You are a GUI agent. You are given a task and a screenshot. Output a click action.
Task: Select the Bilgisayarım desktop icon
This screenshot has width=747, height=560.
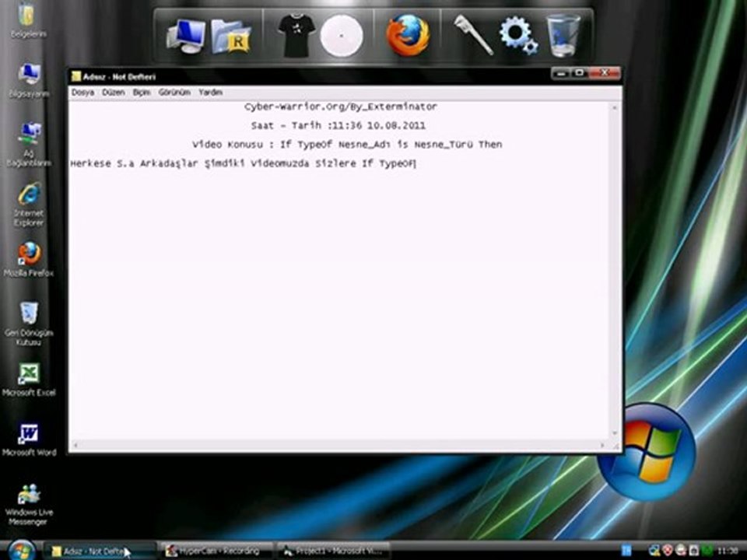[x=29, y=81]
